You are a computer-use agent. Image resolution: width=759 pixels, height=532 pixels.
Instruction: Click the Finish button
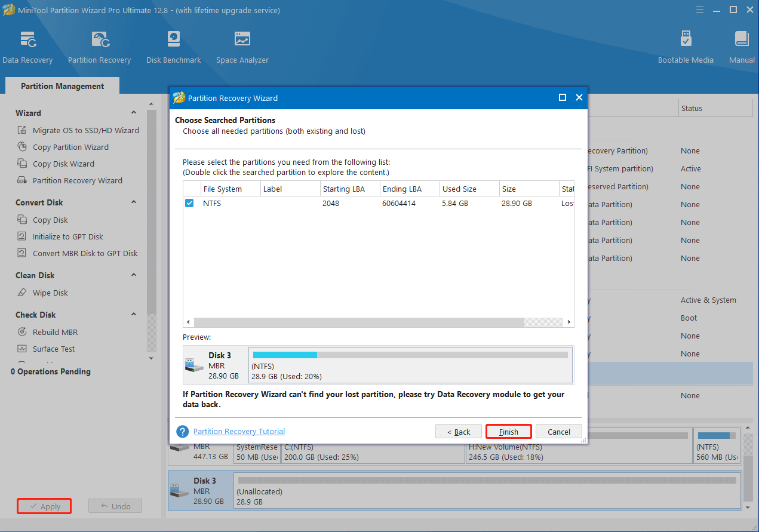click(x=509, y=432)
